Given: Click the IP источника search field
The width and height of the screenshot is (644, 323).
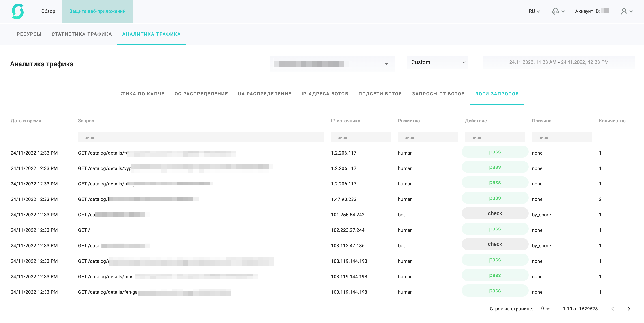Looking at the screenshot, I should click(361, 138).
